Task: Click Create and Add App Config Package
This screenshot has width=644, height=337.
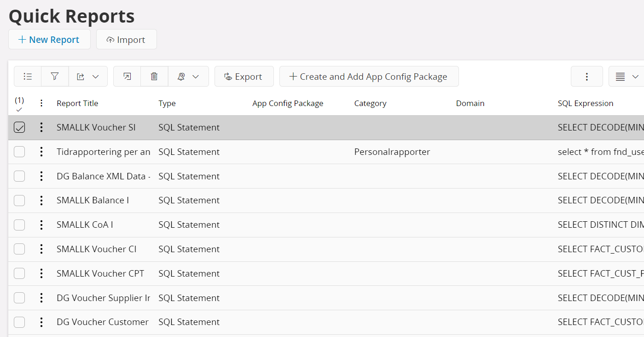Action: tap(369, 76)
